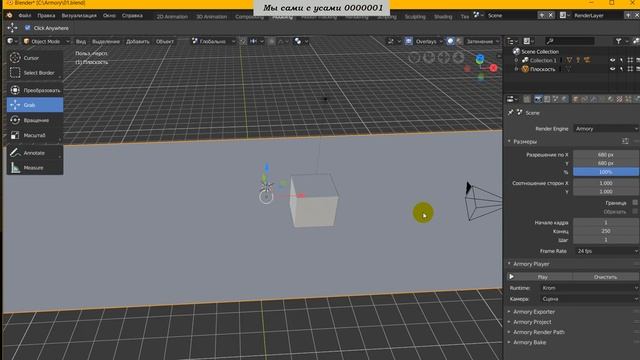Screen dimensions: 640x360
Task: Expand the Armory Project panel
Action: click(x=532, y=322)
